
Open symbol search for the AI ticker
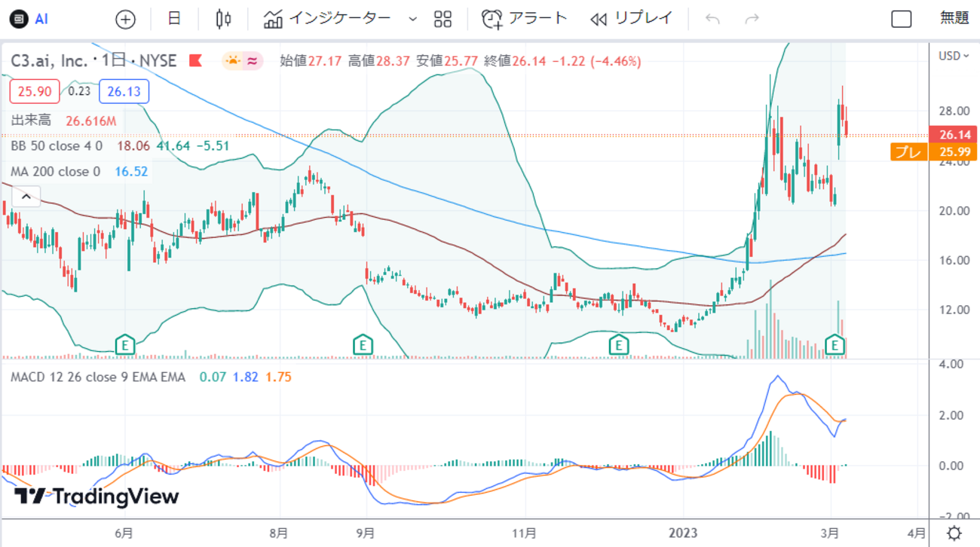click(x=29, y=19)
